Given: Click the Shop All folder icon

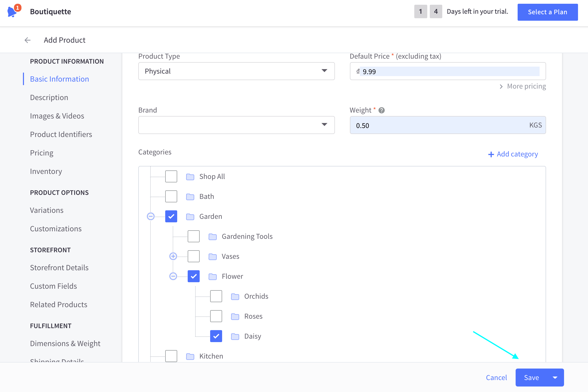Looking at the screenshot, I should pyautogui.click(x=190, y=177).
